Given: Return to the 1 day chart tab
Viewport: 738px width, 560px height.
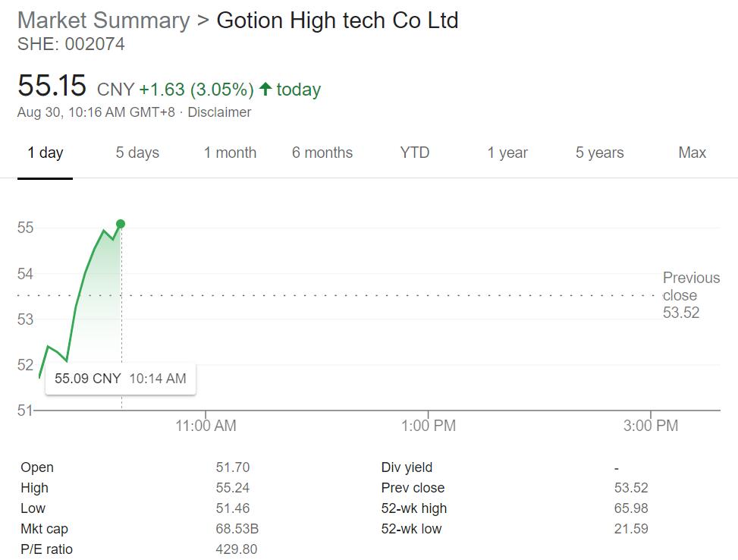Looking at the screenshot, I should (46, 153).
